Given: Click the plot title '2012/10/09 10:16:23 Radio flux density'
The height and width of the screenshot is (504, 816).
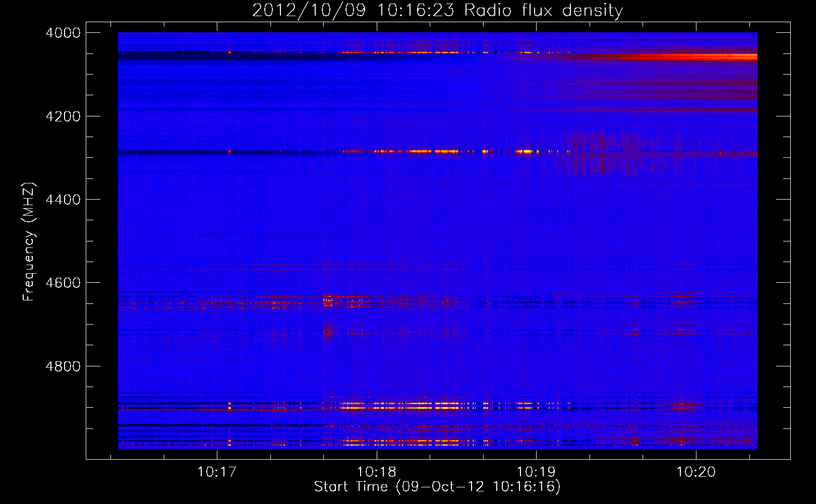Looking at the screenshot, I should [x=437, y=10].
